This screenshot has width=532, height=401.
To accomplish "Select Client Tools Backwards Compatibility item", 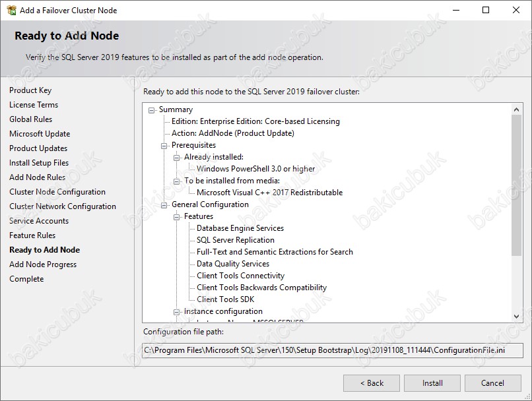I will click(261, 288).
